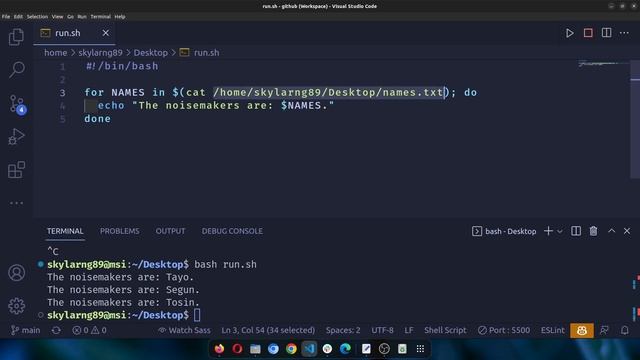Maximize the panel with the up chevron
The image size is (640, 360).
click(x=611, y=231)
